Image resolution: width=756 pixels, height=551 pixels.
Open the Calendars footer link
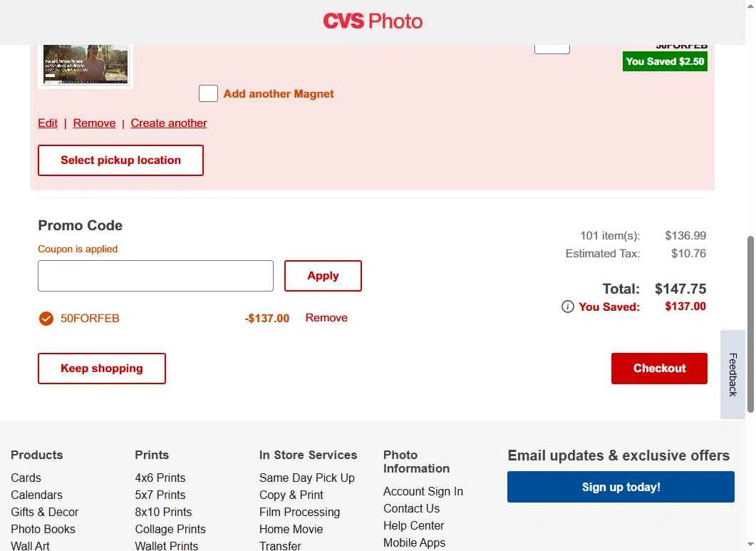click(x=36, y=495)
